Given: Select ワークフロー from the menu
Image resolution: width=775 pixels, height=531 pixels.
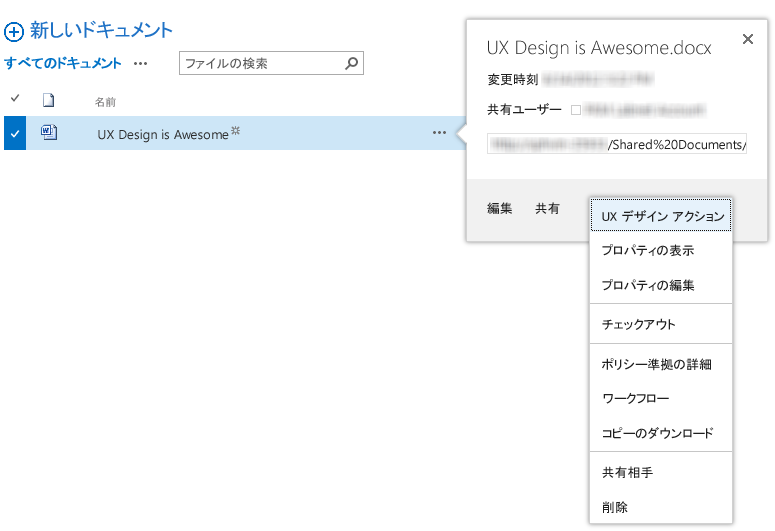Looking at the screenshot, I should [x=661, y=398].
